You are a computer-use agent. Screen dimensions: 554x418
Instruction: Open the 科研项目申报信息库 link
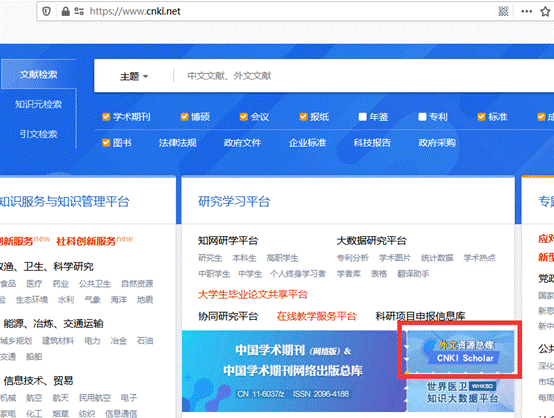(x=420, y=316)
